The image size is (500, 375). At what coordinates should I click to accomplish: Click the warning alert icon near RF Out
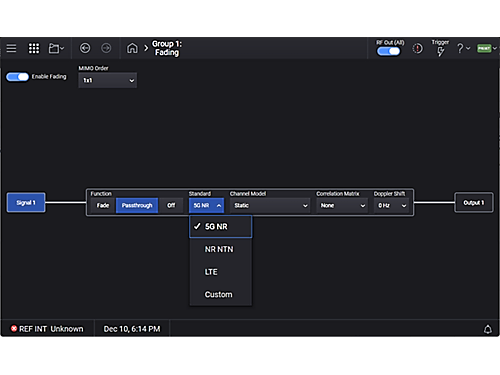click(417, 49)
